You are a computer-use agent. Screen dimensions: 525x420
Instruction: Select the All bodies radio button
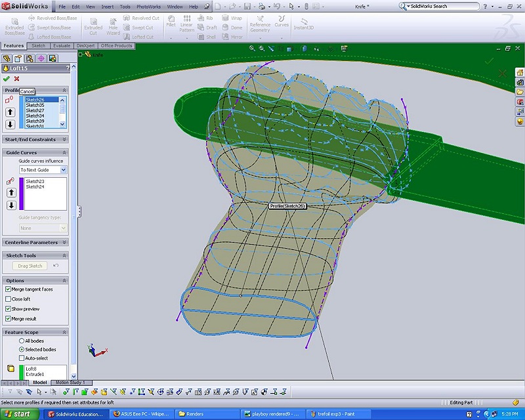pos(22,341)
